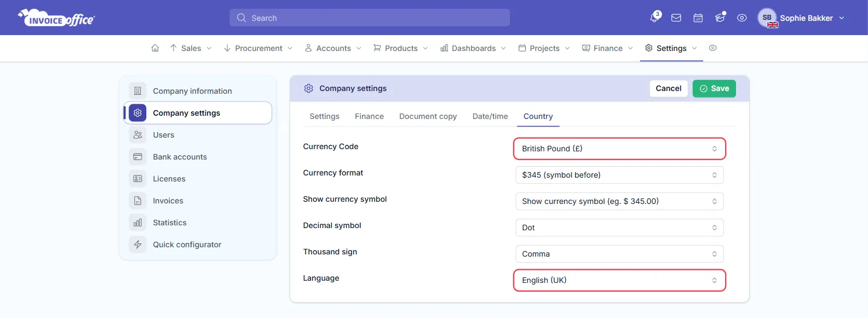Open the Currency Code dropdown
868x318 pixels.
tap(619, 149)
